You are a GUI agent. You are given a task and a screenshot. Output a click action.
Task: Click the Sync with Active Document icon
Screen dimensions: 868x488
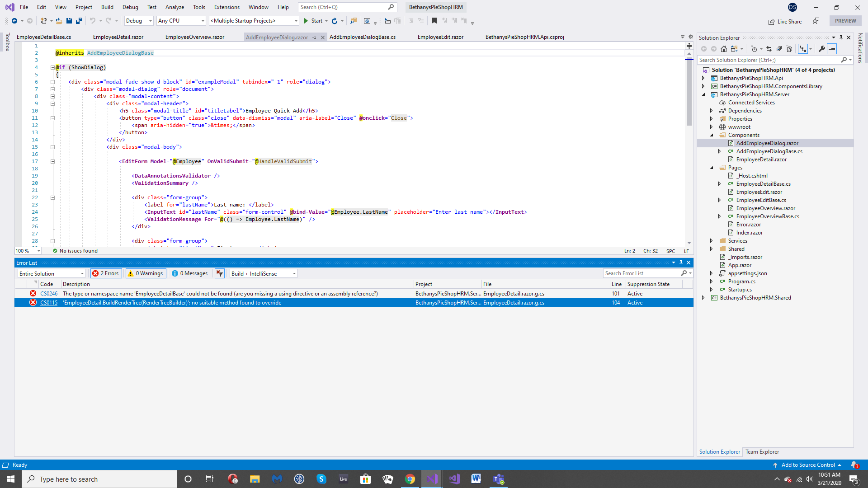[x=769, y=48]
